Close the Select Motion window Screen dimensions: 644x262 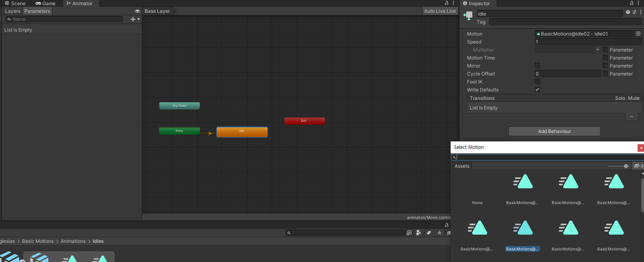pyautogui.click(x=641, y=148)
